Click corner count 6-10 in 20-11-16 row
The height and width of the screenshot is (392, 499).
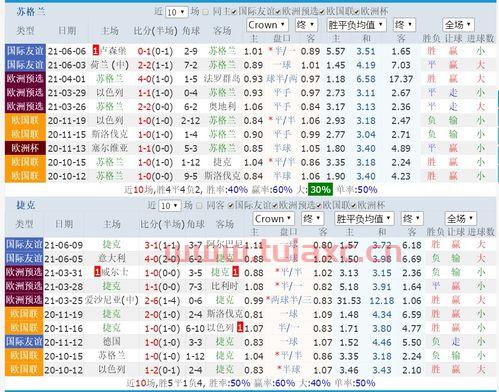coord(195,328)
